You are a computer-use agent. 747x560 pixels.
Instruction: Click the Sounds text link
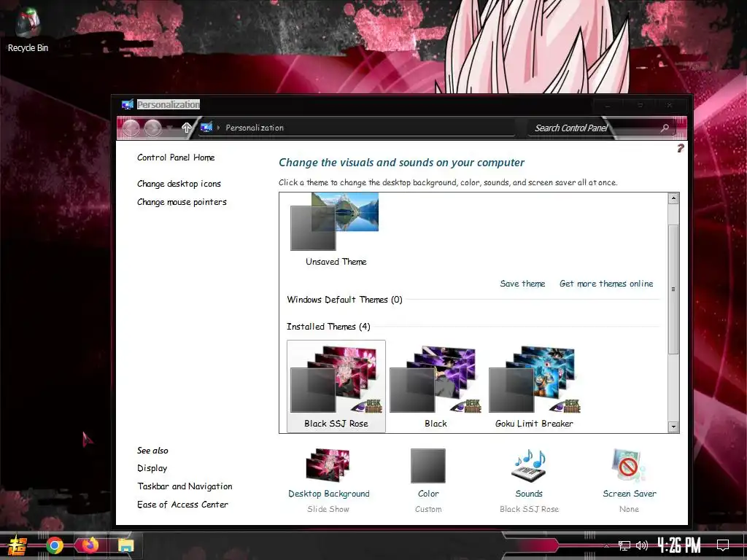(529, 494)
